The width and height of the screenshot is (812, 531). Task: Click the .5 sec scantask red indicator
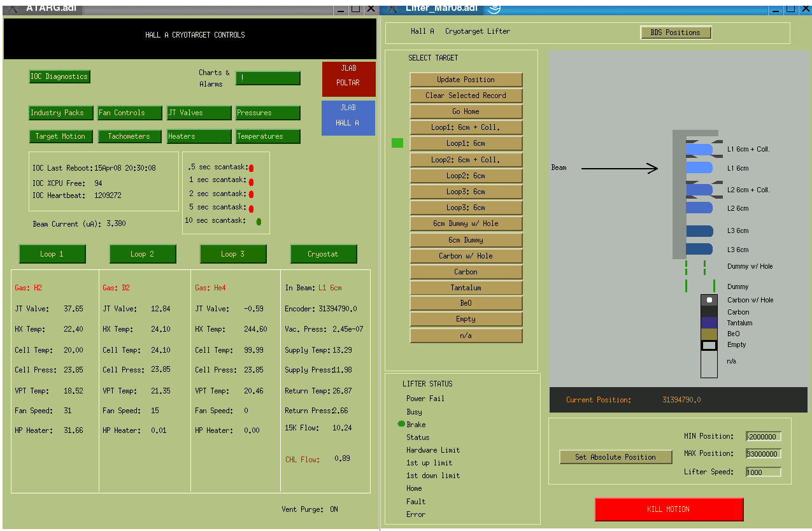point(251,168)
